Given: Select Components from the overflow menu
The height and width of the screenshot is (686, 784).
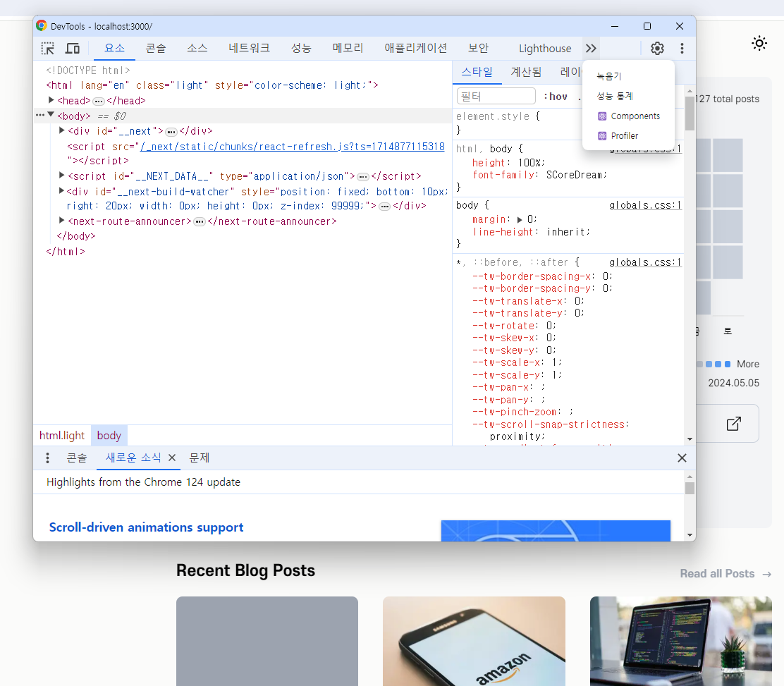Looking at the screenshot, I should point(628,116).
